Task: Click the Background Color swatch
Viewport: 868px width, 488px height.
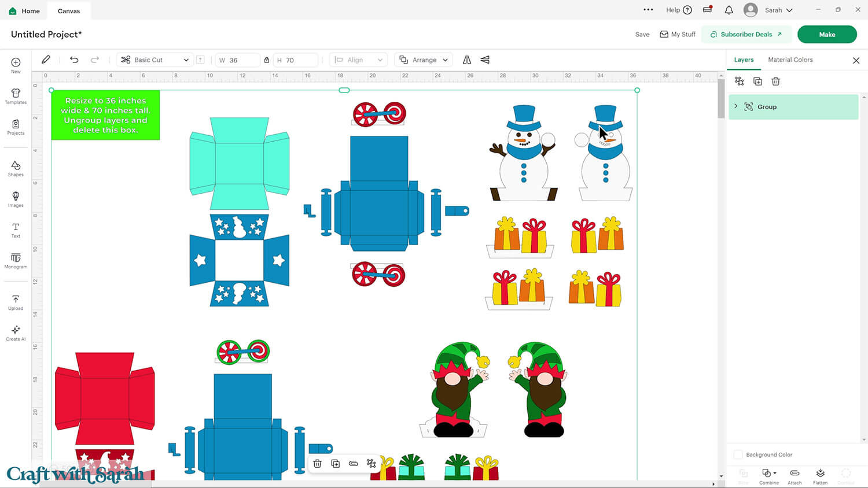Action: coord(738,454)
